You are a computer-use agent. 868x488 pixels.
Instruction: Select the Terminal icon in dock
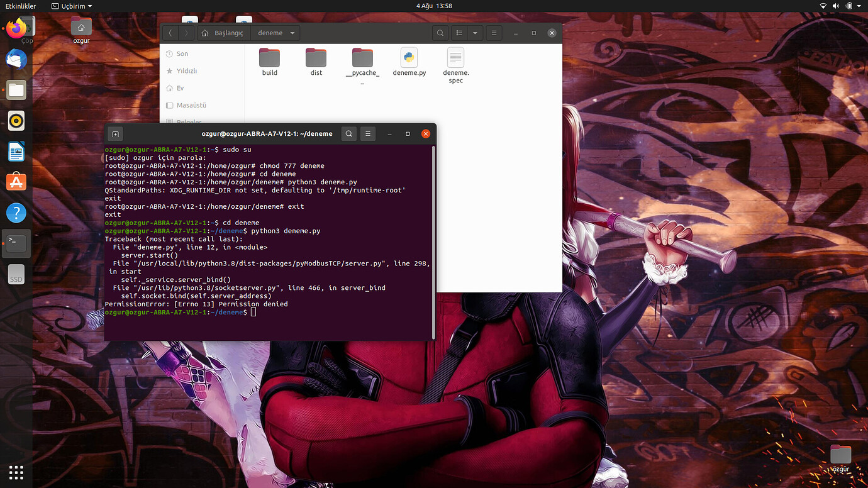16,243
